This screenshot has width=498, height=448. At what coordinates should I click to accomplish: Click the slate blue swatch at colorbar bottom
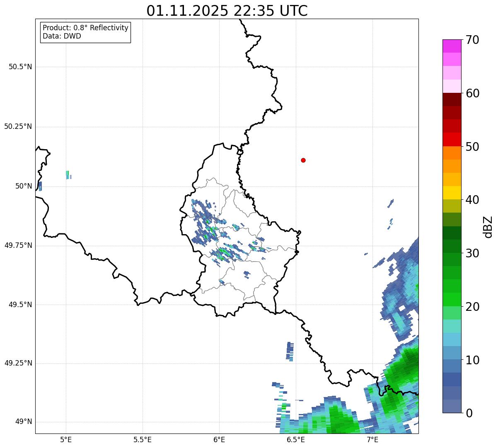coord(452,406)
